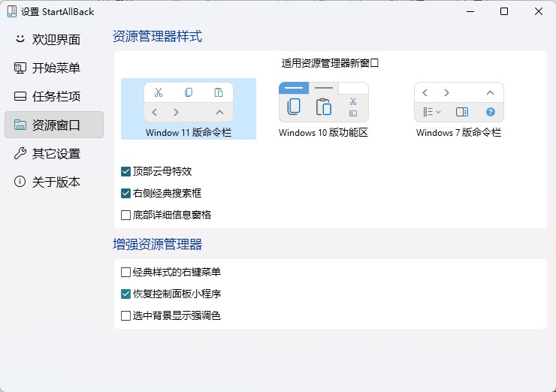Click the StartAllBack app icon in title bar

[x=12, y=11]
